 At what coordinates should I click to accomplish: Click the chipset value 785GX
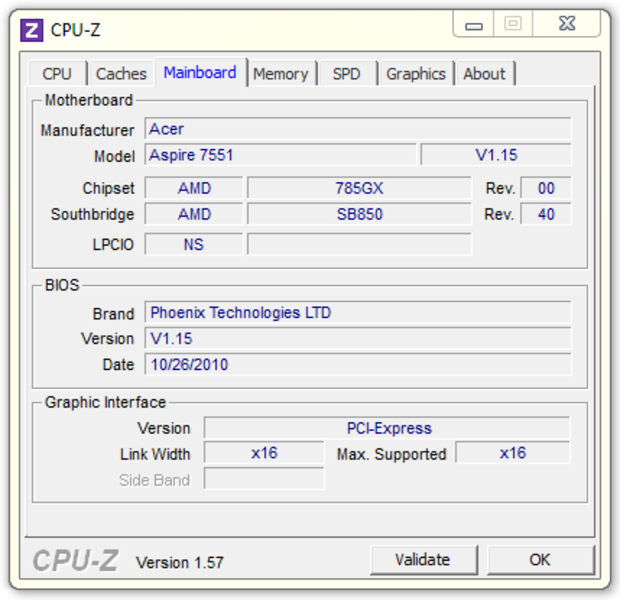(x=359, y=188)
